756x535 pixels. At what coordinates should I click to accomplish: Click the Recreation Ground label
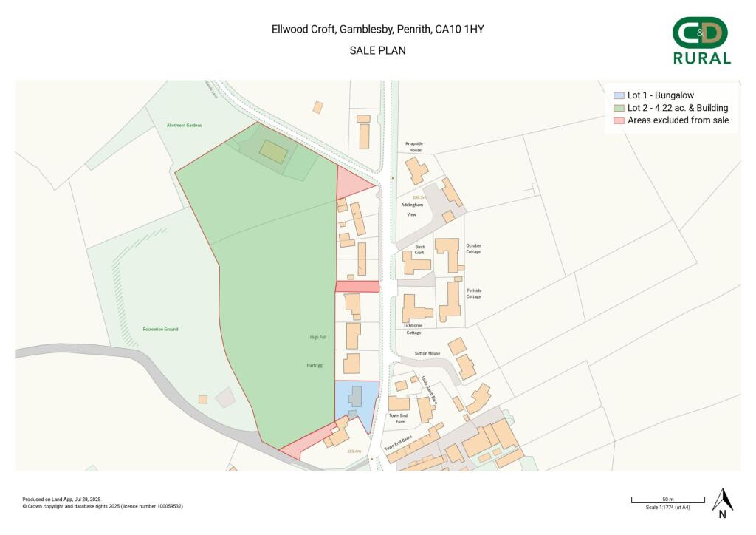pyautogui.click(x=160, y=329)
